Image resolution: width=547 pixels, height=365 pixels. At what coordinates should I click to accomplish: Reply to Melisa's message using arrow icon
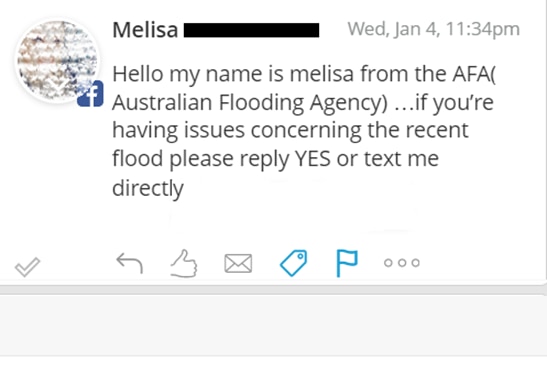[129, 263]
